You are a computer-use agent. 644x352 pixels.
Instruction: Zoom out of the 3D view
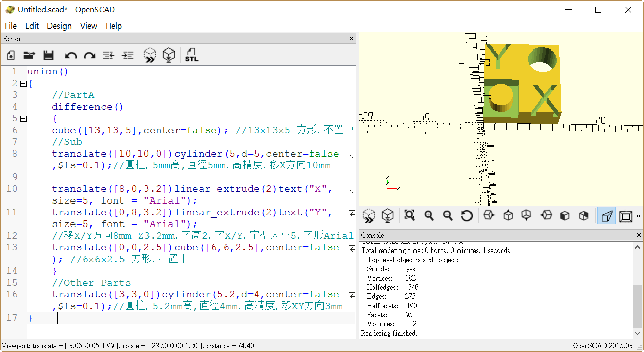(x=448, y=216)
